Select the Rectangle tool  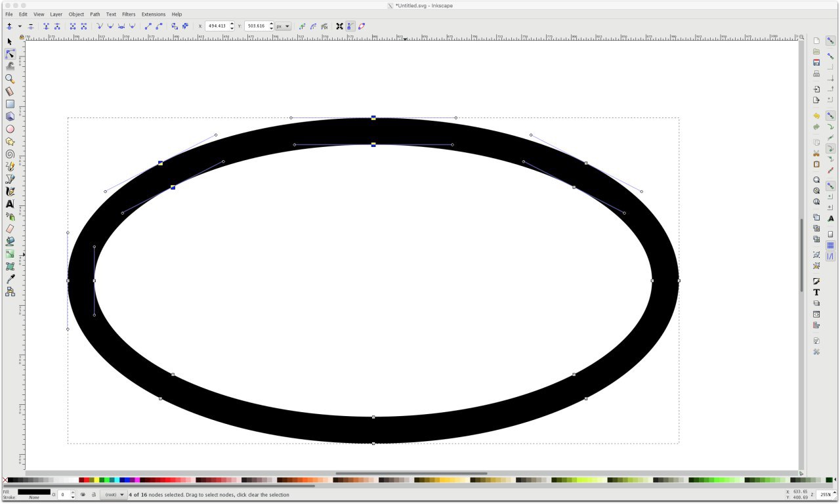point(10,104)
